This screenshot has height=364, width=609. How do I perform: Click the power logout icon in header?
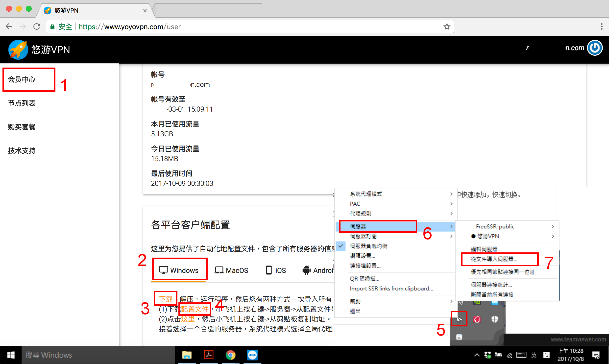pyautogui.click(x=595, y=48)
